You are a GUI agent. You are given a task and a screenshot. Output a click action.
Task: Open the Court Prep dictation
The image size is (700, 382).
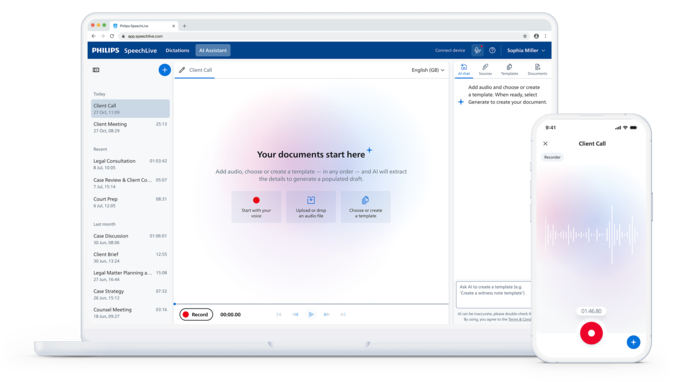point(130,202)
